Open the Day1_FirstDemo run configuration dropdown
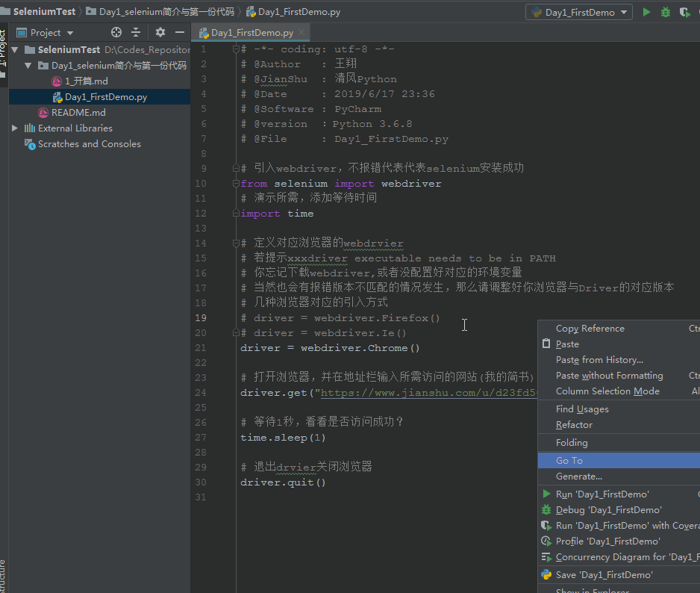The height and width of the screenshot is (593, 700). [579, 12]
